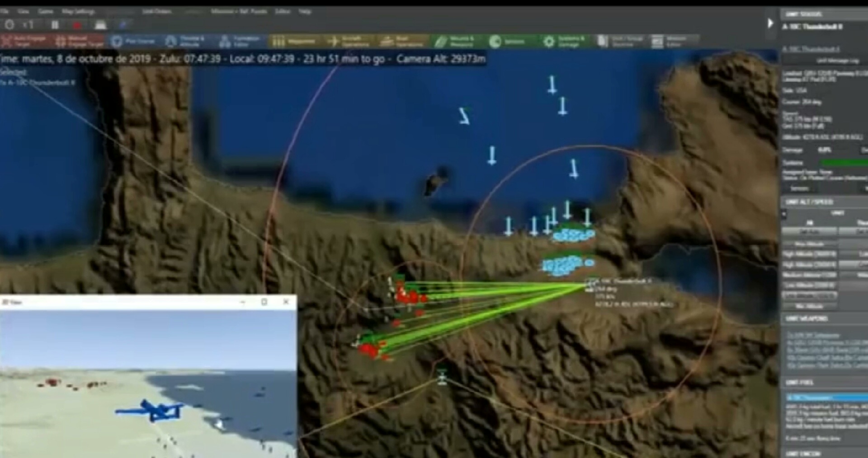
Task: Open the Map Settings menu
Action: pyautogui.click(x=78, y=11)
